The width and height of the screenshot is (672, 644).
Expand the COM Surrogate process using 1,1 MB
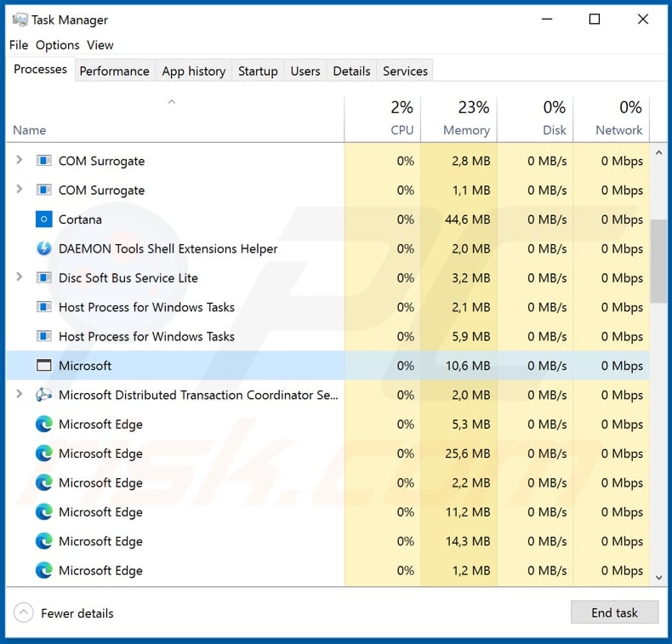click(x=19, y=189)
